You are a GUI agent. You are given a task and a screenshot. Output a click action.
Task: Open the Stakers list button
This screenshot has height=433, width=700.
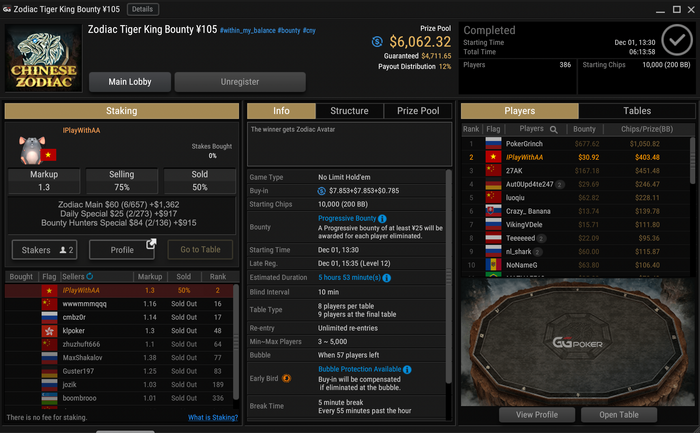44,250
